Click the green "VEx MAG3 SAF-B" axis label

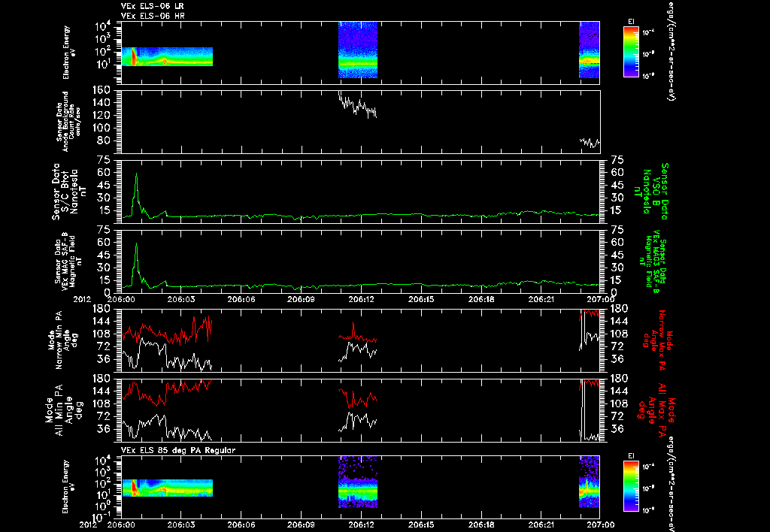[x=653, y=261]
